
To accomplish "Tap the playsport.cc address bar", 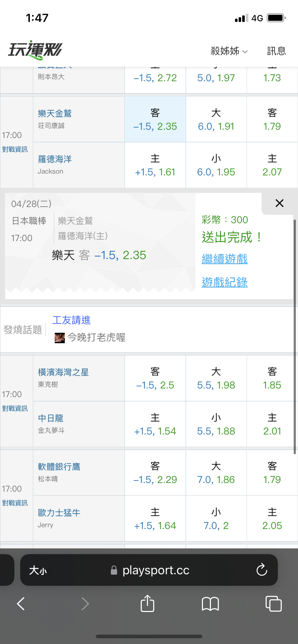I will click(x=155, y=570).
